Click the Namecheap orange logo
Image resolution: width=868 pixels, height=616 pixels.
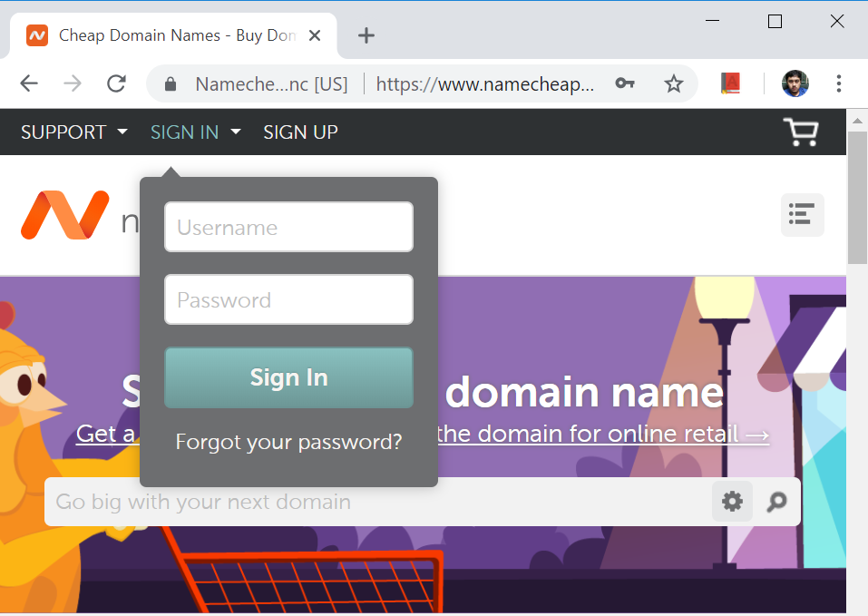tap(64, 215)
